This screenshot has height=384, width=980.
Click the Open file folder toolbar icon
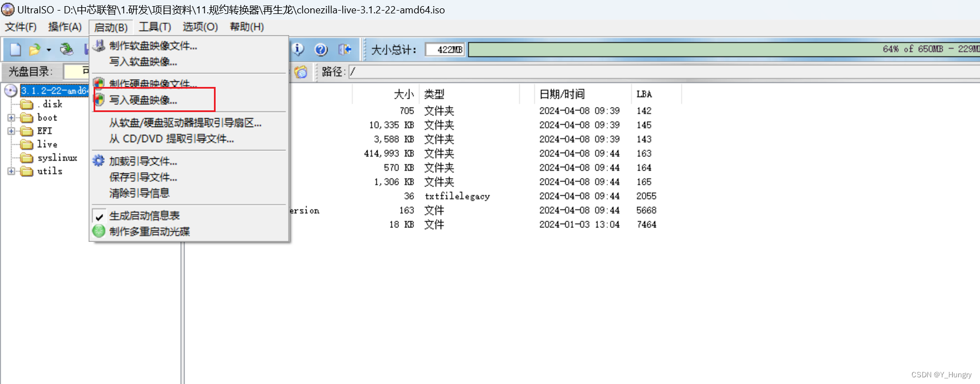[x=35, y=50]
